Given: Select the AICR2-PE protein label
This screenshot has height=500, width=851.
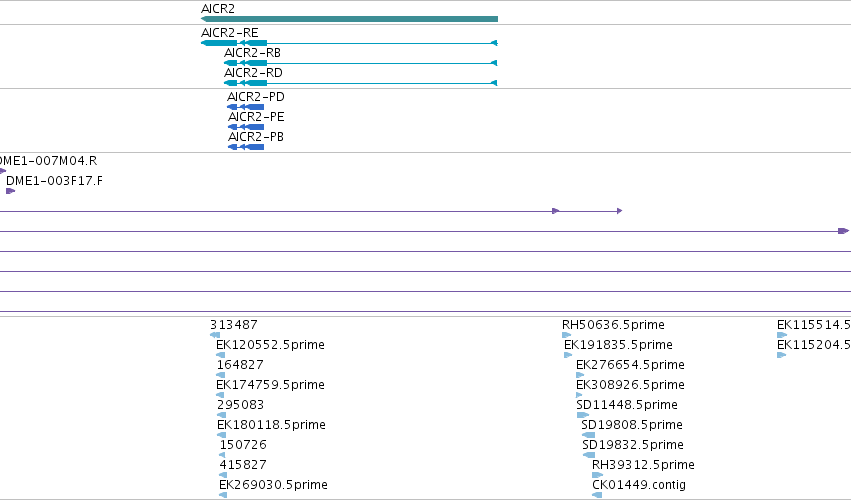Looking at the screenshot, I should point(256,117).
